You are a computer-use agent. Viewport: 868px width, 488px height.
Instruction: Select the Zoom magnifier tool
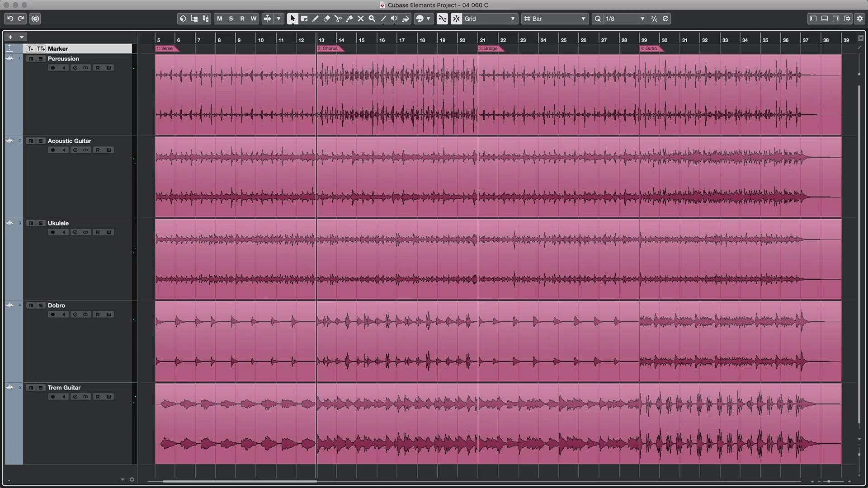[372, 19]
